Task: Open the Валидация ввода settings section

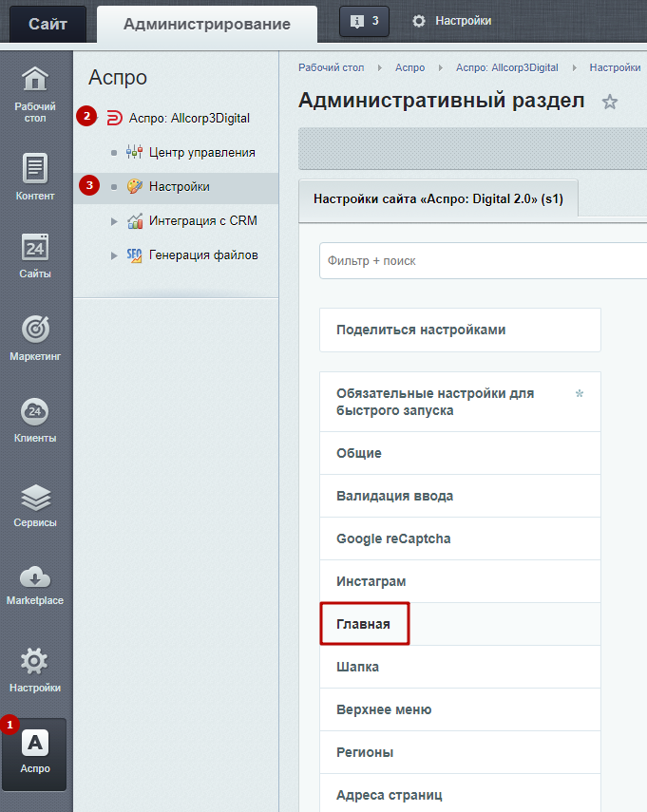Action: coord(460,496)
